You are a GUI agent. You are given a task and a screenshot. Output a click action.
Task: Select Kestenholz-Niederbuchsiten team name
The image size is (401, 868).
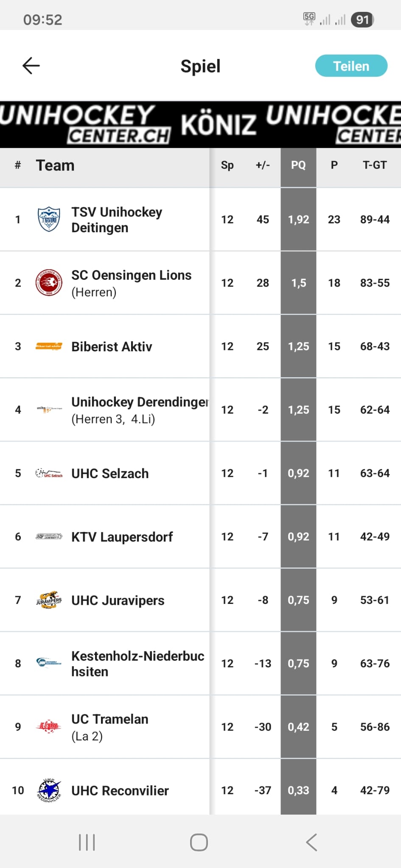coord(137,664)
